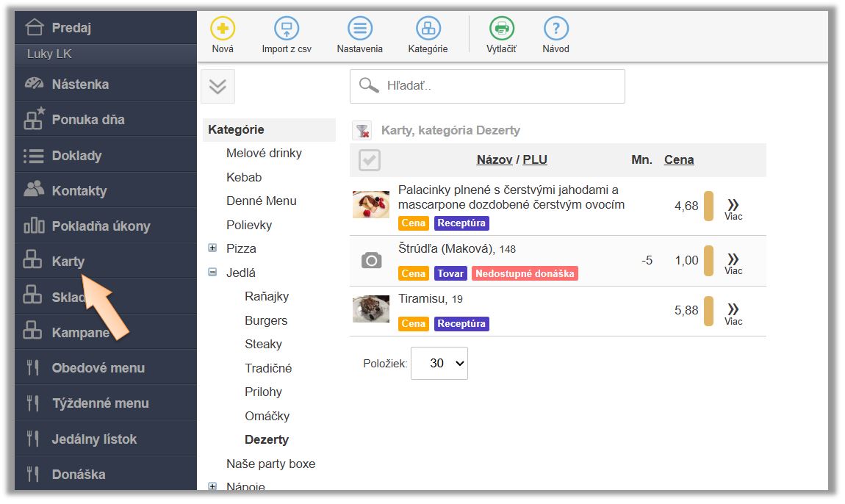
Task: Open the Návod help icon
Action: click(x=555, y=29)
